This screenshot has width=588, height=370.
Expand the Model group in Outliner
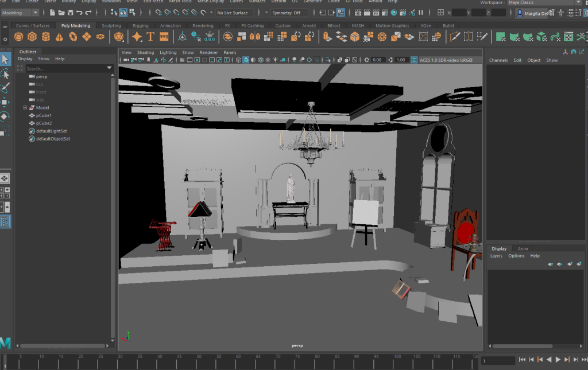point(25,107)
